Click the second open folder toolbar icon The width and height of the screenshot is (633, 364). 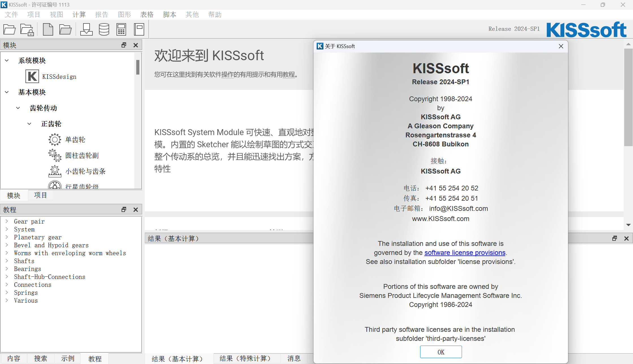[x=65, y=29]
